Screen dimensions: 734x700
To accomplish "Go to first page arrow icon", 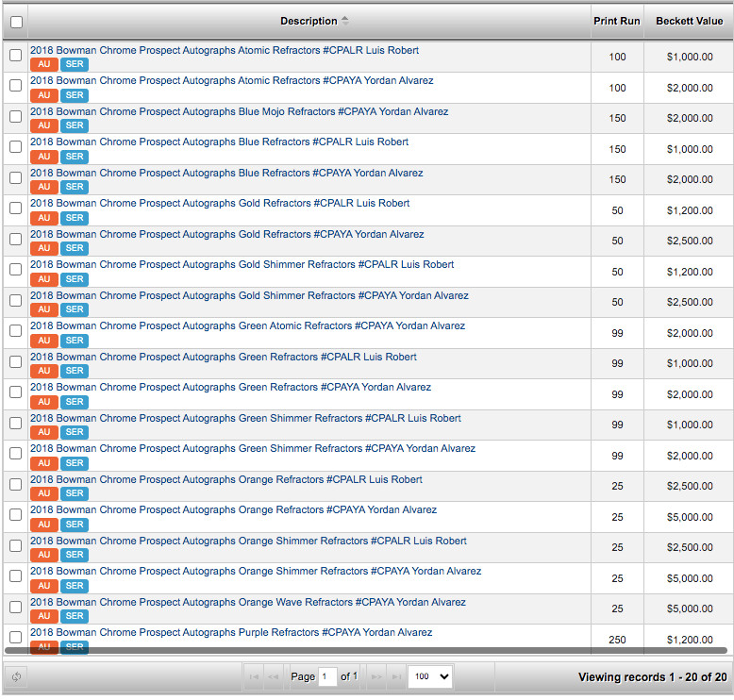I will (254, 676).
